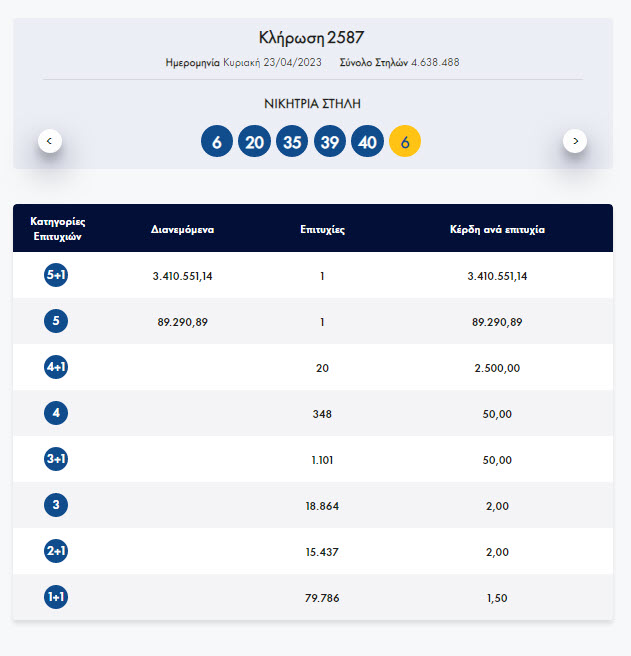This screenshot has width=631, height=656.
Task: Select the Κέρδη ανά επιτυχία header
Action: [497, 229]
